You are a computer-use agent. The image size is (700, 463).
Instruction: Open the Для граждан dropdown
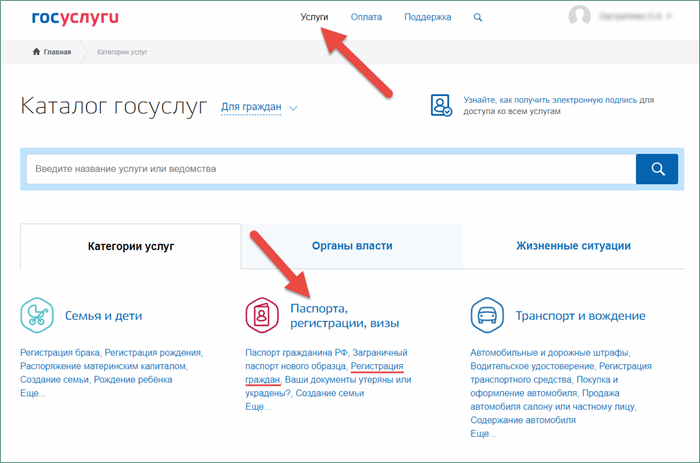tap(251, 107)
